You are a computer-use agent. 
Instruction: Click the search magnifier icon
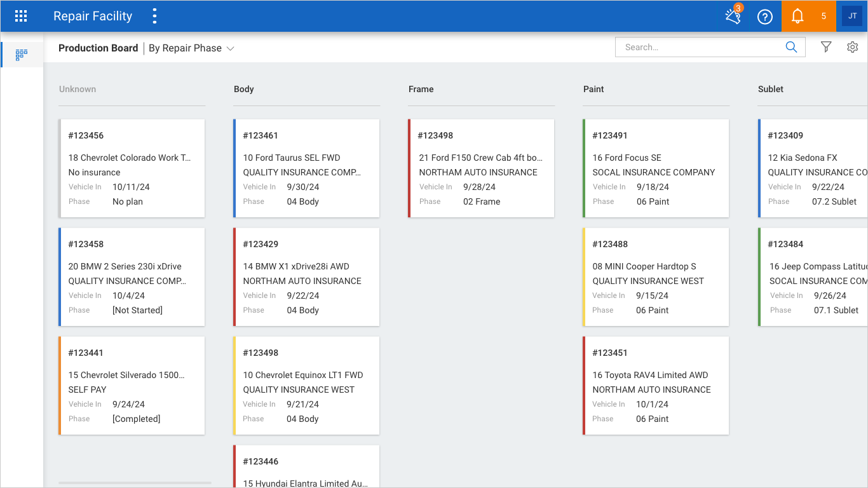coord(791,47)
